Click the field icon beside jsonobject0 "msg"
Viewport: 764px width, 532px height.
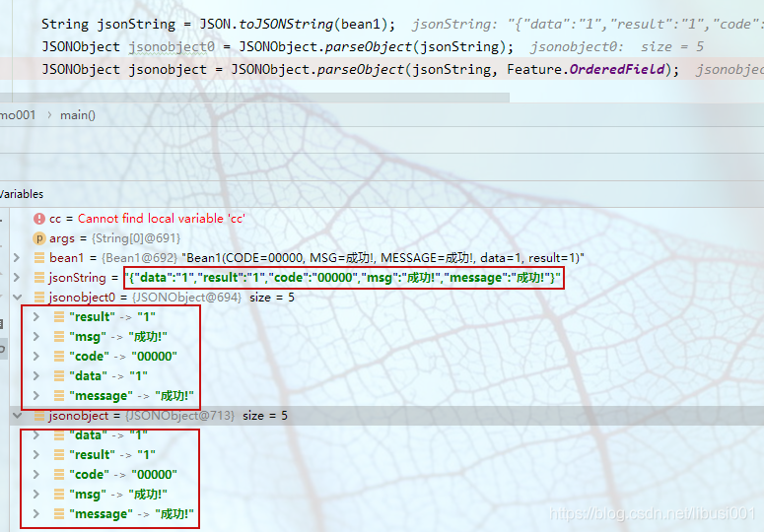coord(59,336)
